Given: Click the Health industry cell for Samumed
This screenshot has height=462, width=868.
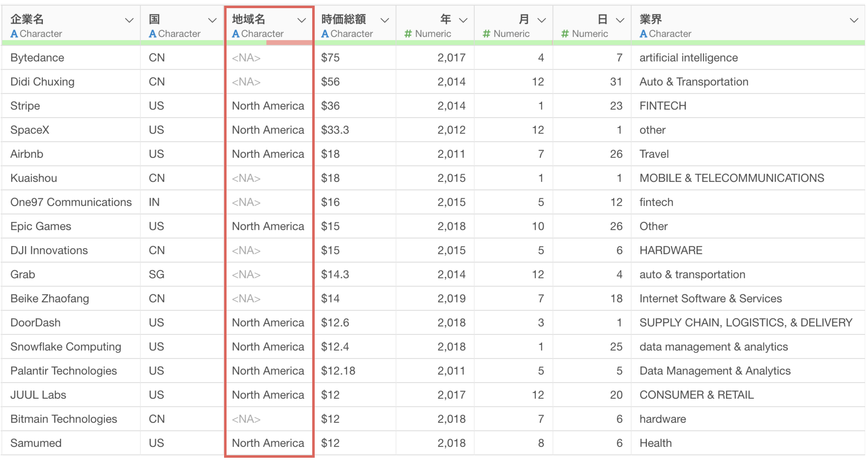Looking at the screenshot, I should [748, 443].
